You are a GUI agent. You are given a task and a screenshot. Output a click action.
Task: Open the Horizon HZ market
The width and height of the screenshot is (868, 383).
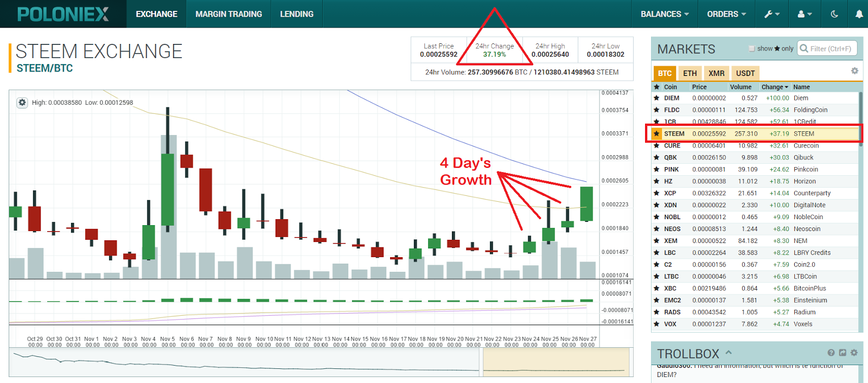(x=755, y=182)
